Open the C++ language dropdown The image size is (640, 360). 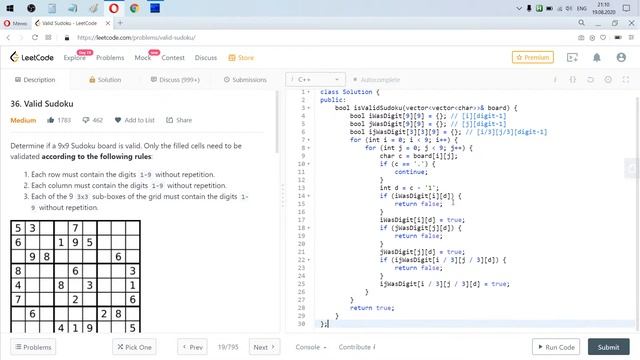click(x=315, y=80)
